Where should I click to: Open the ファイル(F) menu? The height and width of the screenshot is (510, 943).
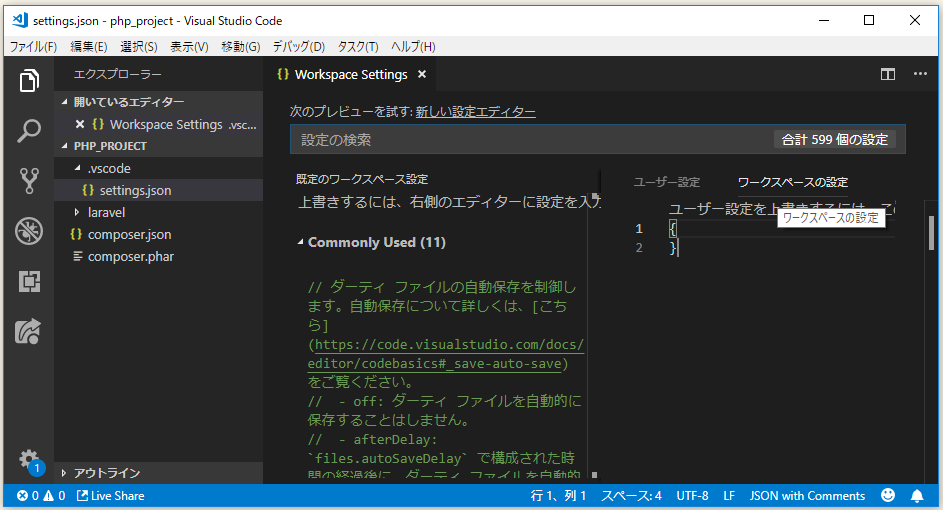(33, 46)
